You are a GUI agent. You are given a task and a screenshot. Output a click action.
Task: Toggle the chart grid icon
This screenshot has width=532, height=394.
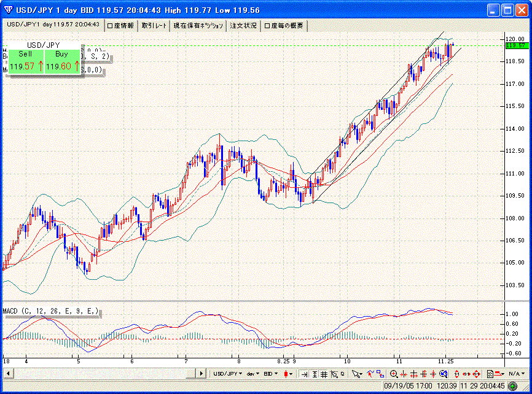pos(324,373)
